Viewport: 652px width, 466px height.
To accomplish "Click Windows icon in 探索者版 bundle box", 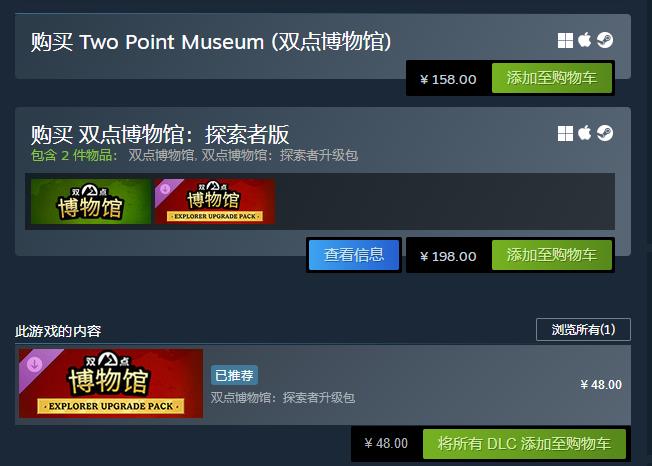I will [x=565, y=134].
